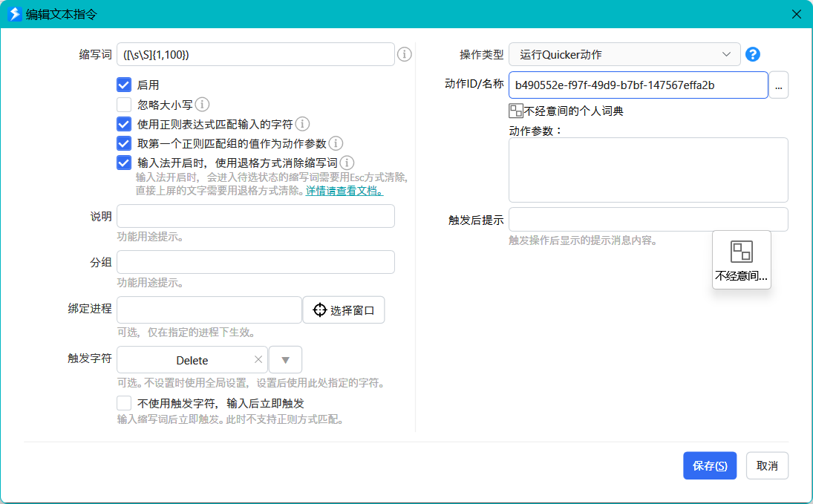The image size is (813, 504).
Task: Click the ... browse button for 动作ID
Action: click(x=778, y=85)
